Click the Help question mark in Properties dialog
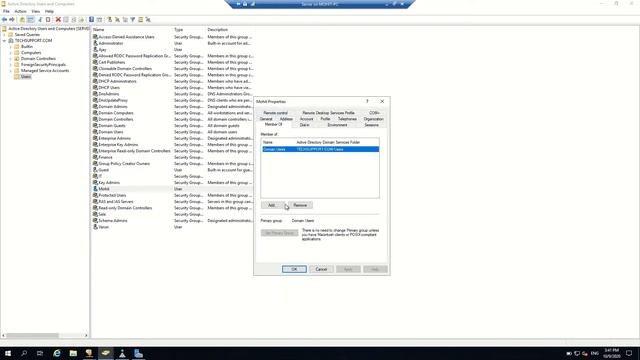640x360 pixels. tap(367, 101)
